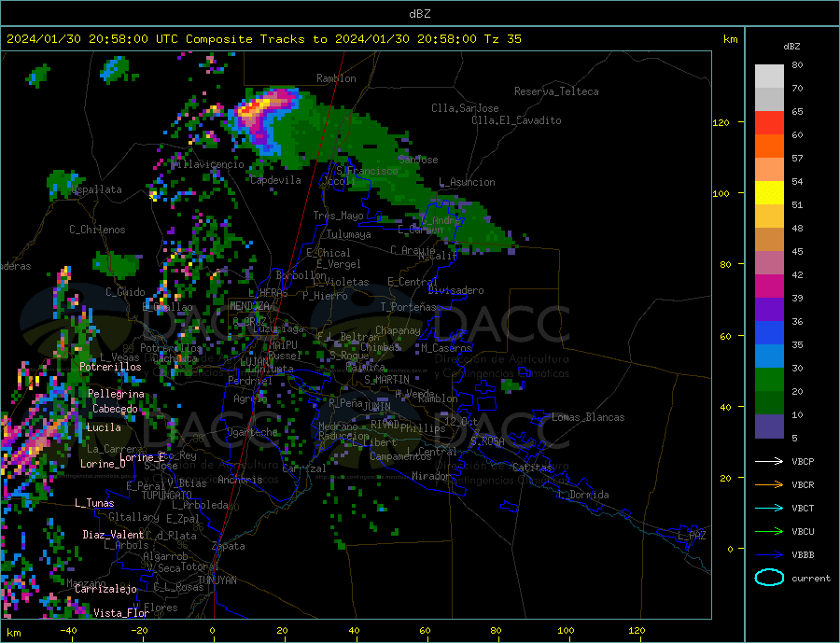
Task: Click the white VBCP arrow in legend
Action: point(770,461)
